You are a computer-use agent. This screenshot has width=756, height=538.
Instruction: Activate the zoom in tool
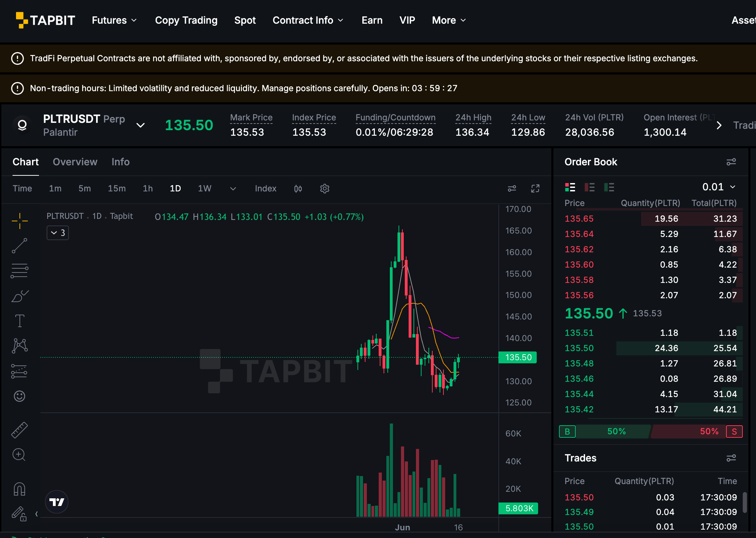19,455
